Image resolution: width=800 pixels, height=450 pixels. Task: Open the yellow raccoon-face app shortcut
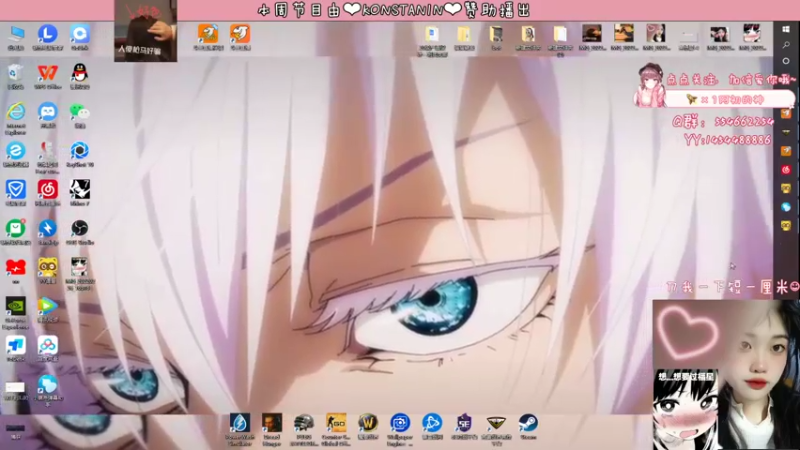coord(47,267)
